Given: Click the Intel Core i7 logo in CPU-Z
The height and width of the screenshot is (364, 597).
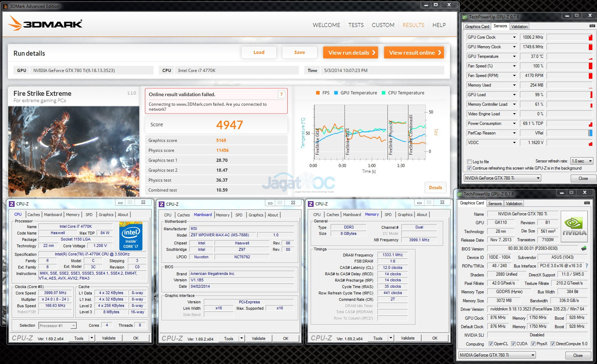Looking at the screenshot, I should (x=131, y=236).
